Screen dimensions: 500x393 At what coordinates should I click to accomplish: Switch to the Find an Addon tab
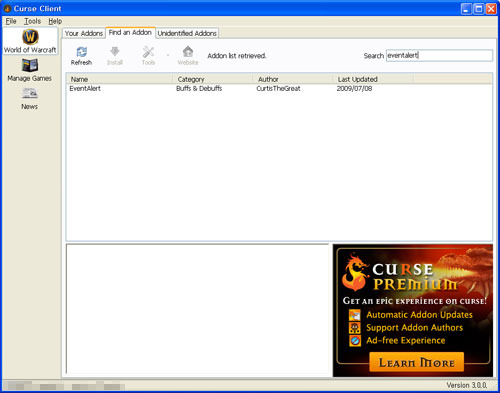(x=130, y=33)
